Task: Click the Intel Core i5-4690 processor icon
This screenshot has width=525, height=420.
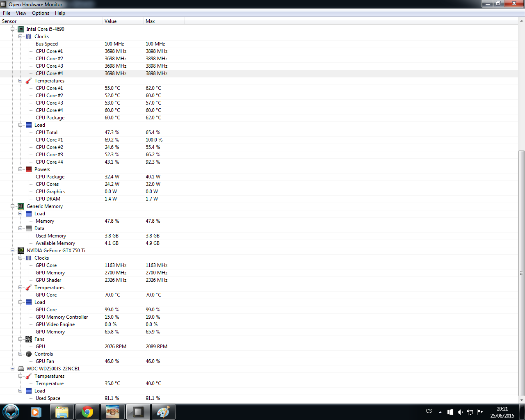Action: coord(21,29)
